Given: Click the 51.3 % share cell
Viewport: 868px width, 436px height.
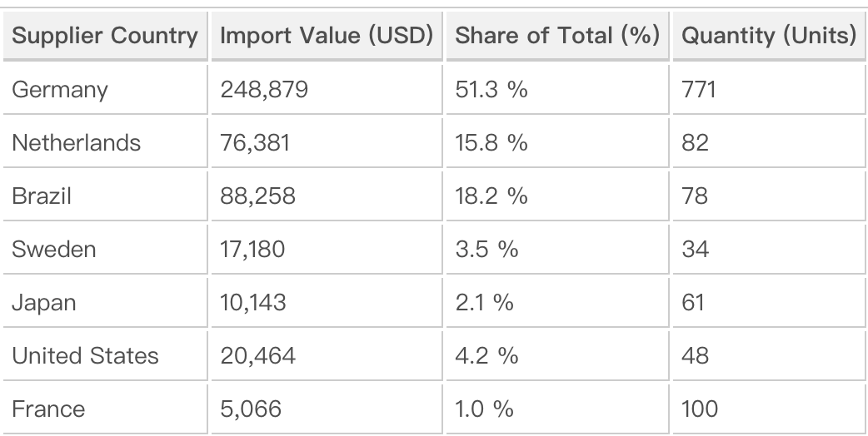Looking at the screenshot, I should 491,89.
